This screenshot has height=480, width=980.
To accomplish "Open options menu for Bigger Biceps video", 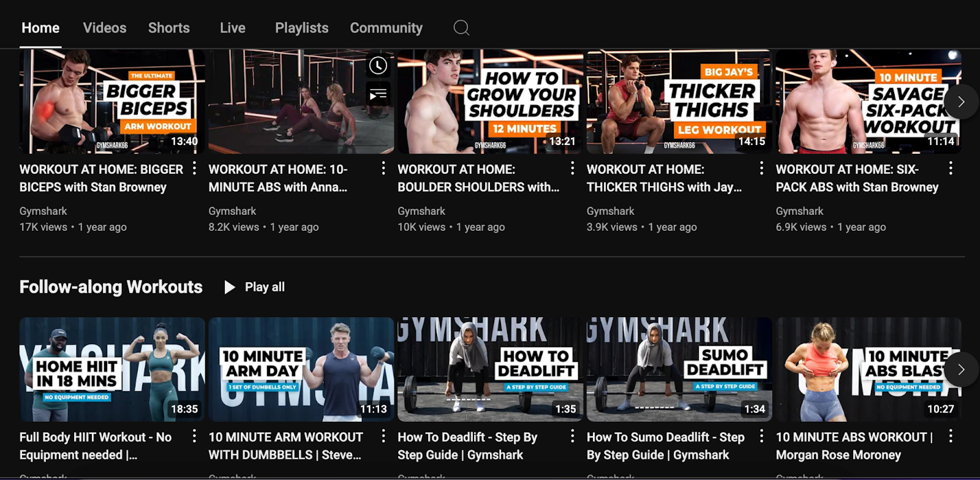I will tap(194, 168).
